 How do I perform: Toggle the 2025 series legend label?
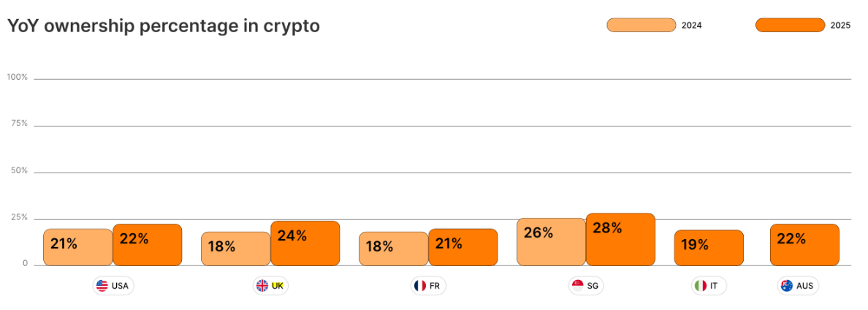(840, 25)
